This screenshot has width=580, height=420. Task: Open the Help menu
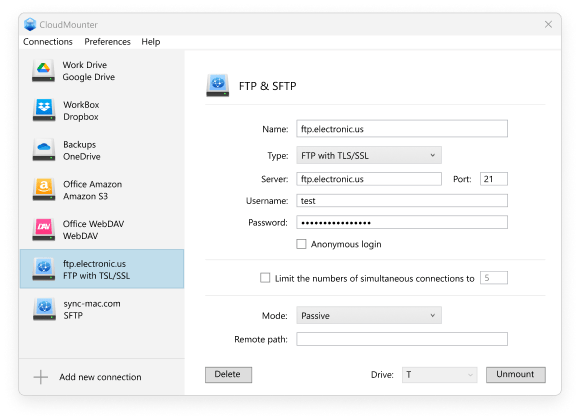[x=151, y=41]
